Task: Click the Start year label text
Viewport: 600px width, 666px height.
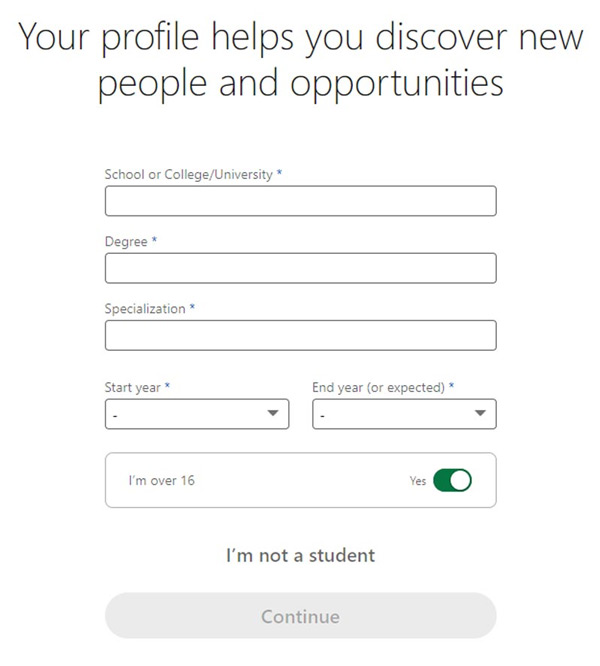Action: click(133, 387)
